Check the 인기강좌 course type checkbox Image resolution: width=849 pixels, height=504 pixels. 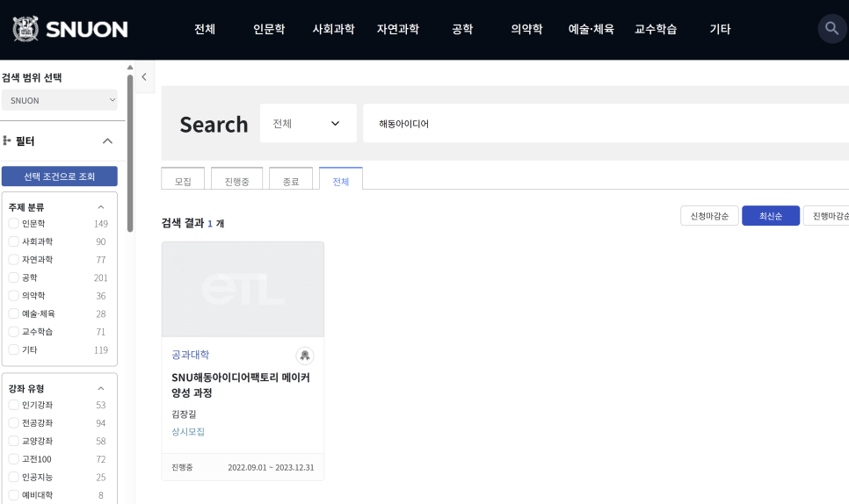[x=13, y=405]
